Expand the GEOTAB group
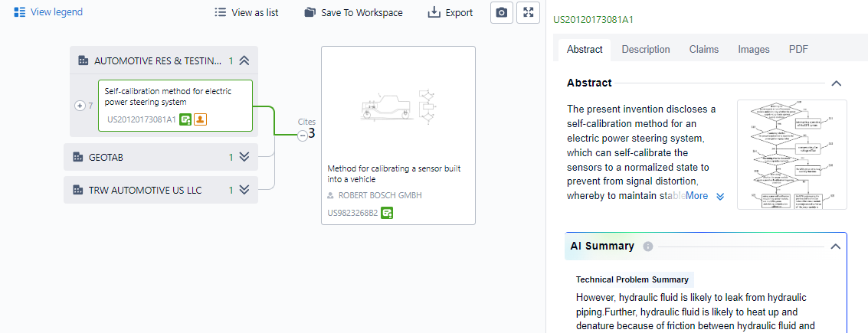The height and width of the screenshot is (333, 868). point(244,157)
